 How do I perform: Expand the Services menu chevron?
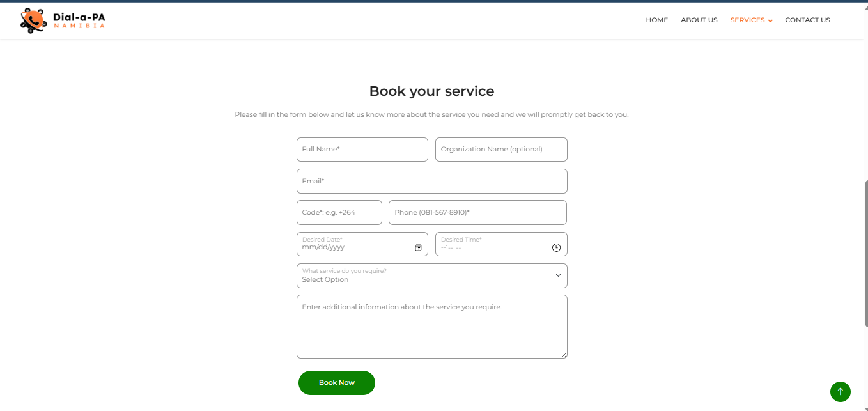[x=770, y=20]
